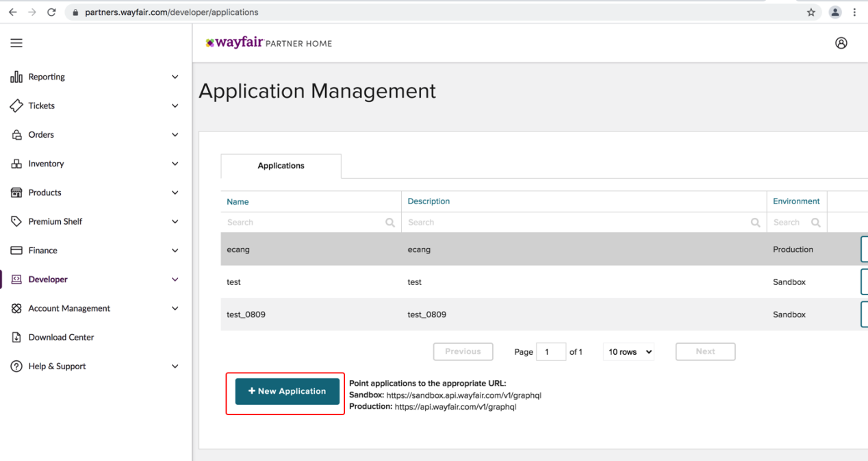
Task: Expand the Account Management chevron
Action: [175, 308]
